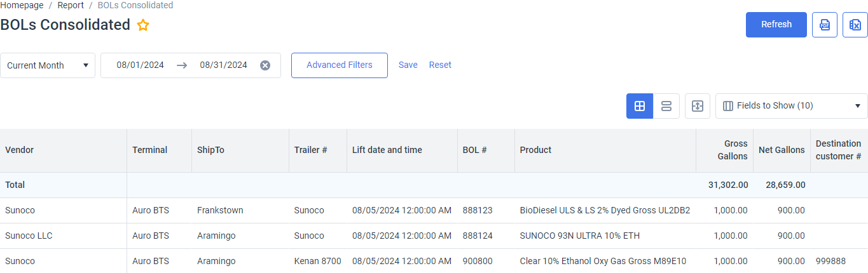Viewport: 868px width, 273px height.
Task: Export report to PDF
Action: (x=824, y=25)
